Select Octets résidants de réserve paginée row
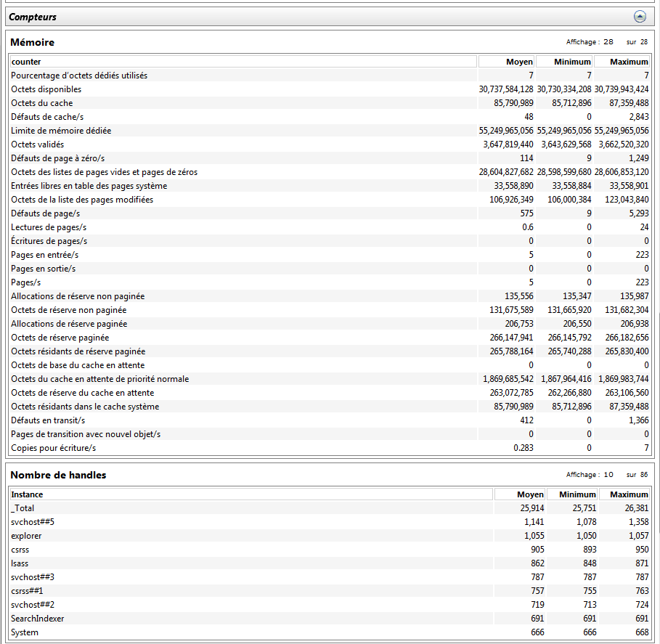Screen dimensions: 660x644 (330, 351)
